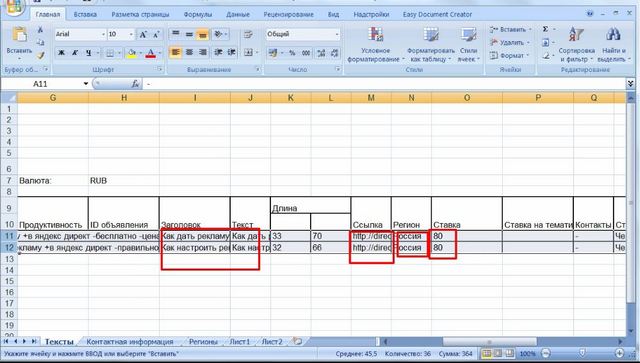Click the Удалить cells button
640x363 pixels.
click(510, 42)
